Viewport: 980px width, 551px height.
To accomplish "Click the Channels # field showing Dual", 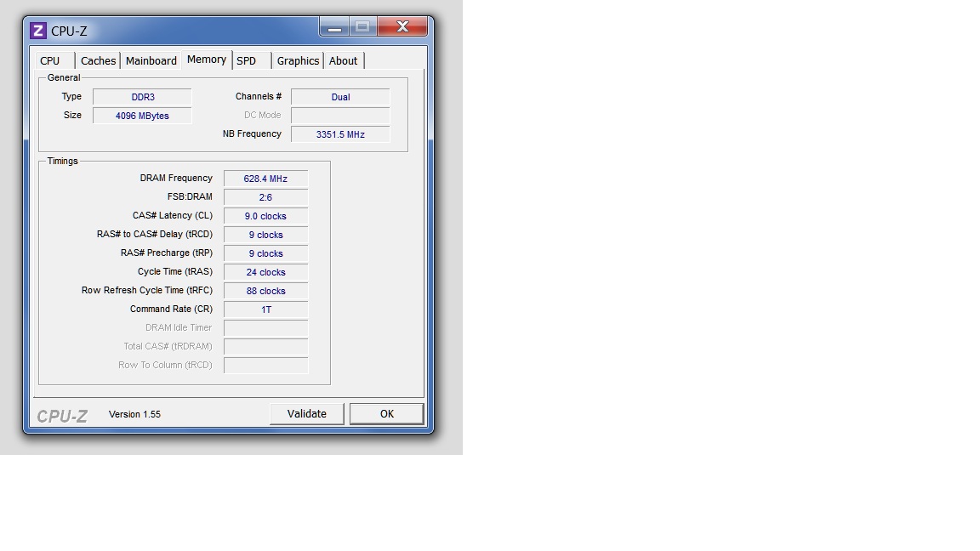I will coord(340,97).
